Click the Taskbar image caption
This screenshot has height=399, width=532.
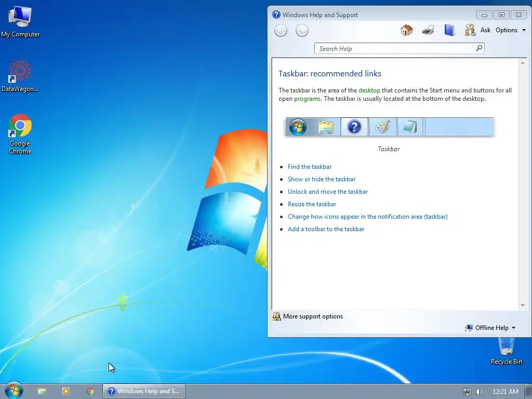point(389,149)
